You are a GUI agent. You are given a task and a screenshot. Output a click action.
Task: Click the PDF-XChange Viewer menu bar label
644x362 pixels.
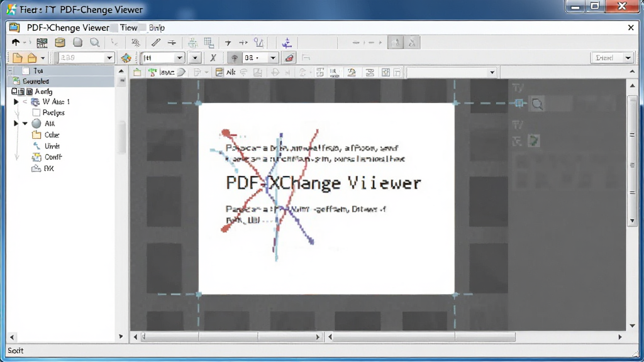click(x=68, y=28)
